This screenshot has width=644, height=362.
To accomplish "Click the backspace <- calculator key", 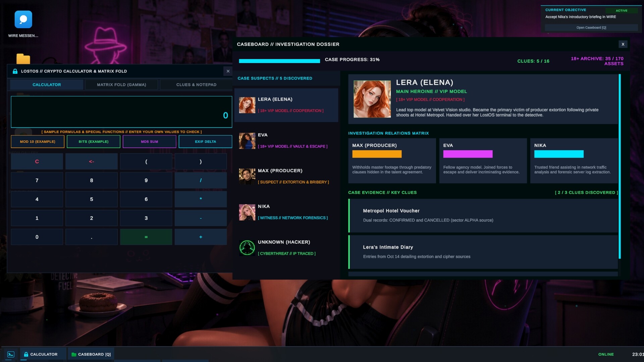I will [x=92, y=162].
